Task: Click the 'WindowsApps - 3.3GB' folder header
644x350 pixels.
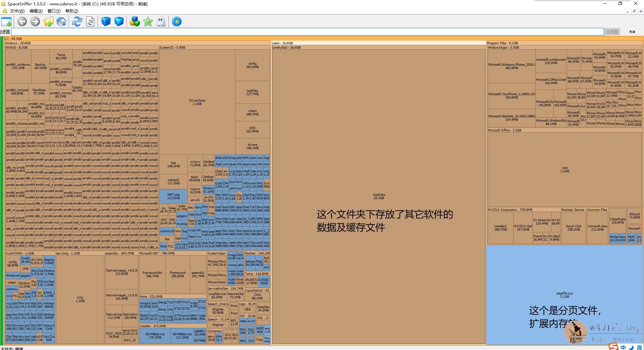Action: tap(565, 48)
